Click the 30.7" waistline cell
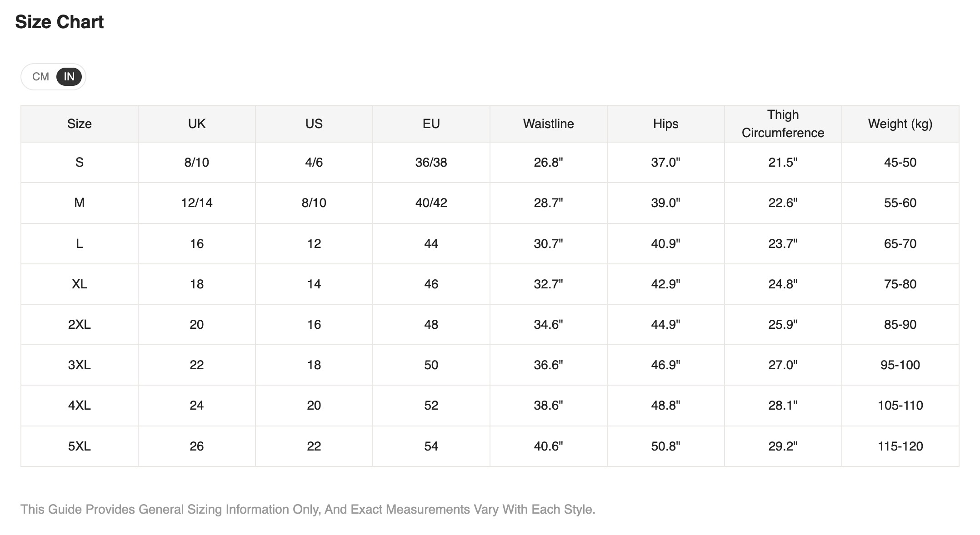Viewport: 980px width, 535px height. [549, 244]
